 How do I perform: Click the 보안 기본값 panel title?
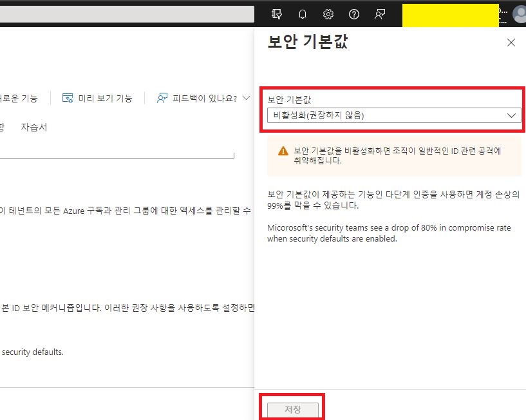308,42
